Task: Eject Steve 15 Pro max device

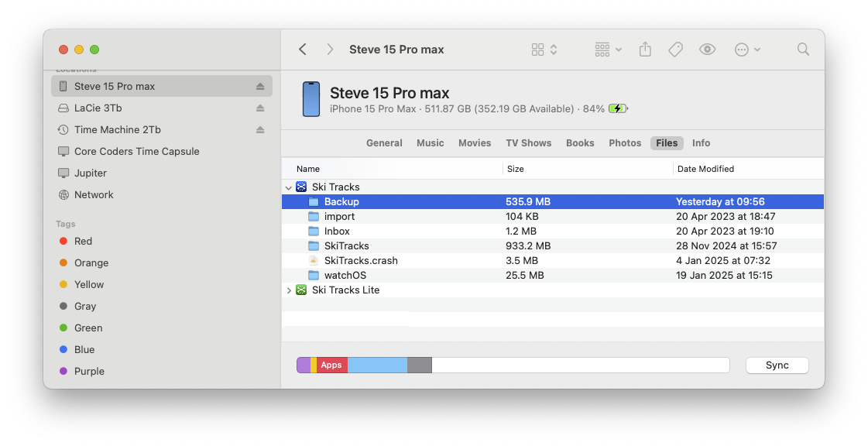Action: [260, 87]
